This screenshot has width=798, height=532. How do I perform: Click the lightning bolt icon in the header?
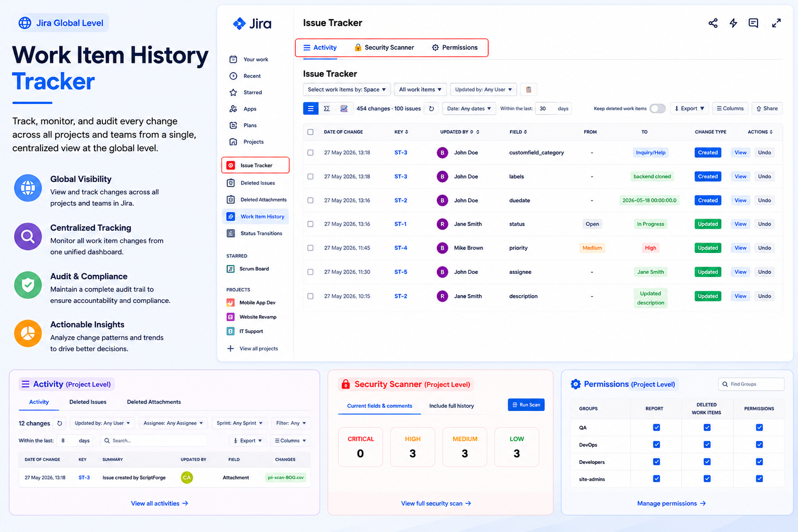(733, 23)
